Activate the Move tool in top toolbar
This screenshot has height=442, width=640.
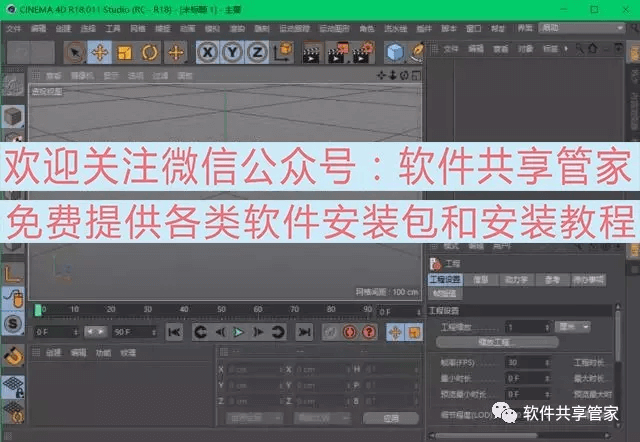(x=100, y=52)
